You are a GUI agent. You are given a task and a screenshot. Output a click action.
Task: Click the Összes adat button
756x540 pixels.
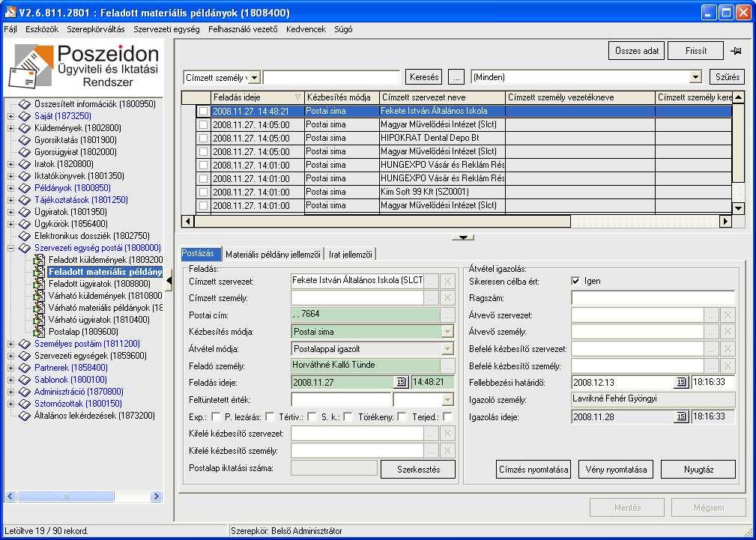click(x=637, y=51)
